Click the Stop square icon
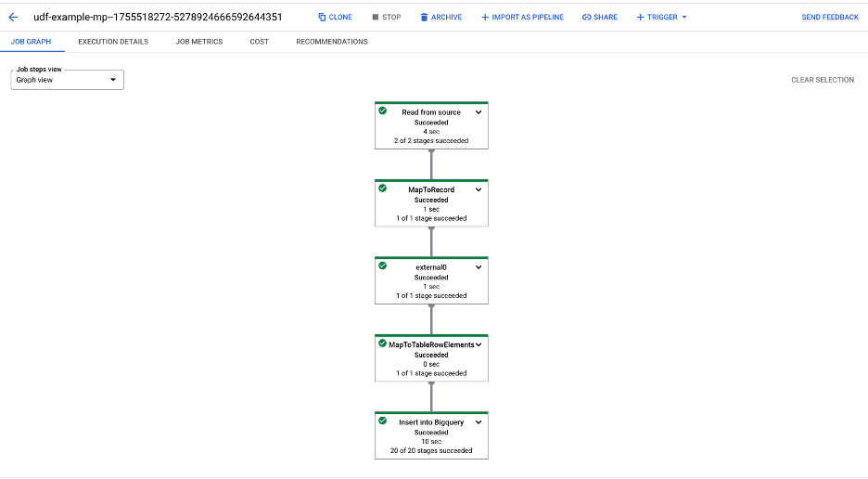Image resolution: width=868 pixels, height=479 pixels. point(375,17)
